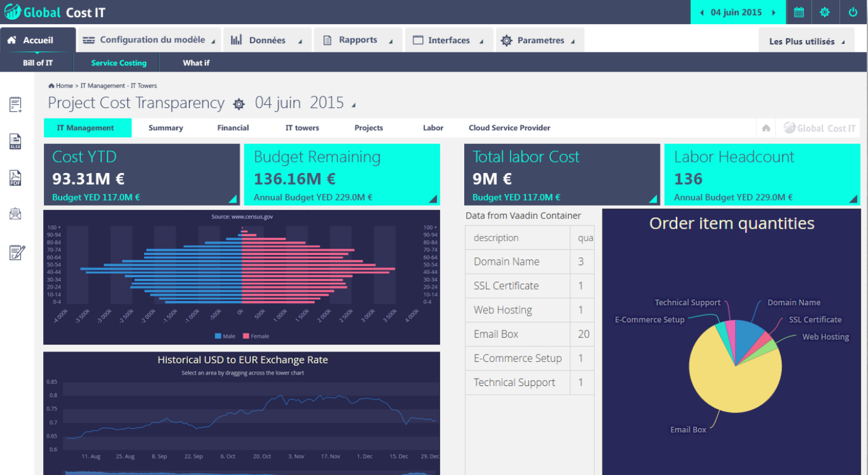Expand the Rapports menu

point(358,40)
